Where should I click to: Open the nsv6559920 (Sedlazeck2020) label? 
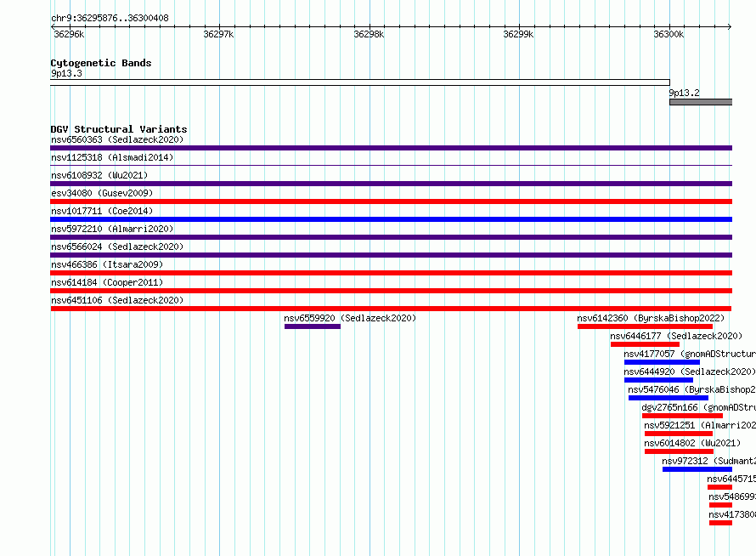pos(350,318)
